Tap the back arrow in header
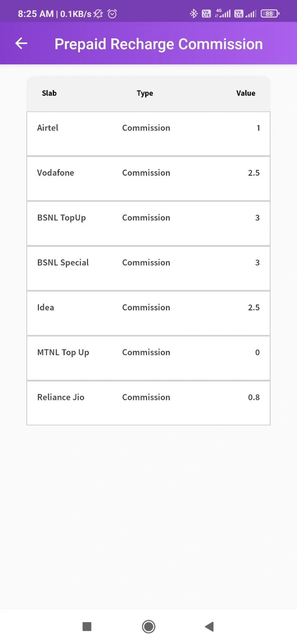The height and width of the screenshot is (644, 297). tap(21, 44)
